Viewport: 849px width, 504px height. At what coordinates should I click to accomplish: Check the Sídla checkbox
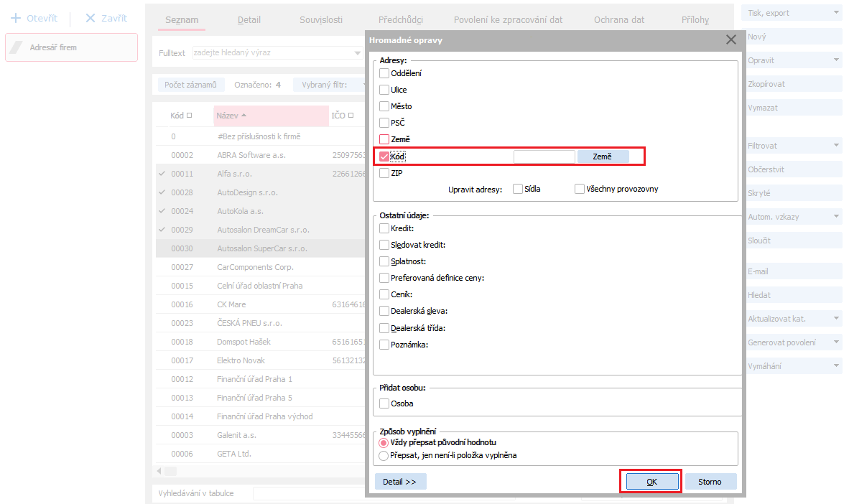518,189
